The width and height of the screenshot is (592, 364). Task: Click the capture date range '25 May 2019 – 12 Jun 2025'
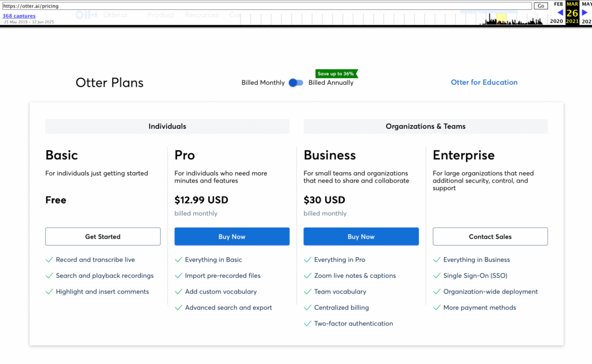coord(29,22)
